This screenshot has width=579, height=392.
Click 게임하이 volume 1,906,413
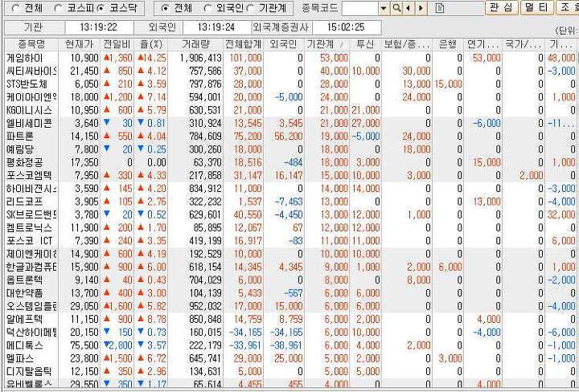coord(201,58)
